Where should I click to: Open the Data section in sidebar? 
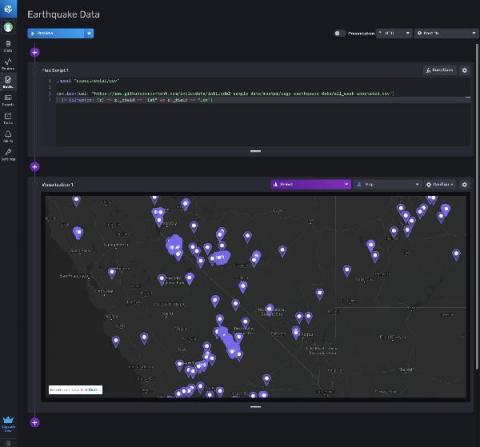8,46
